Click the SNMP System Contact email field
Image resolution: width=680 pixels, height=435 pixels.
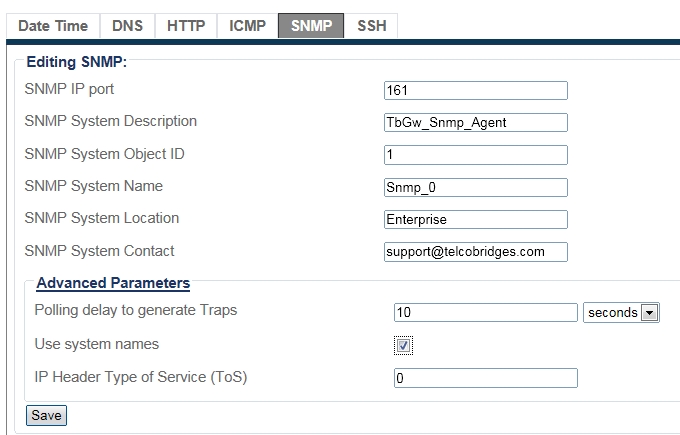click(x=475, y=252)
